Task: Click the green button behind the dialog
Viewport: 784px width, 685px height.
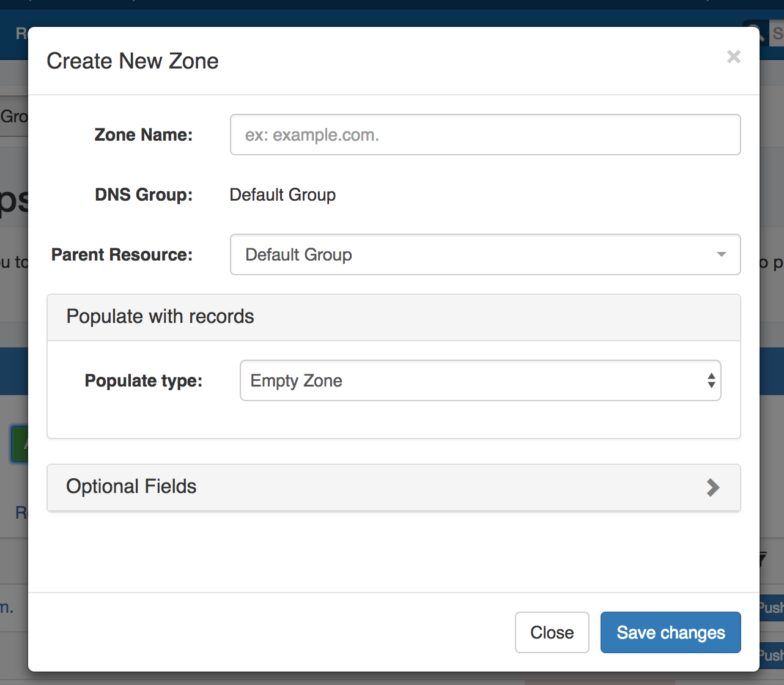Action: coord(18,444)
